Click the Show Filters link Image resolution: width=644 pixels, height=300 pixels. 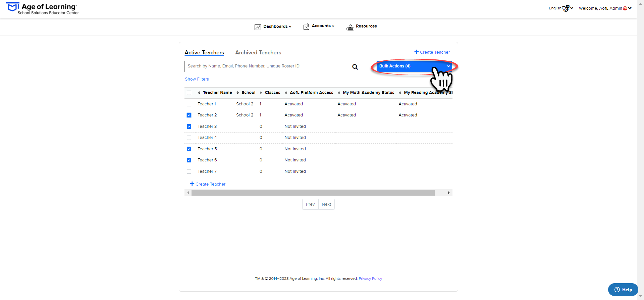pyautogui.click(x=197, y=79)
